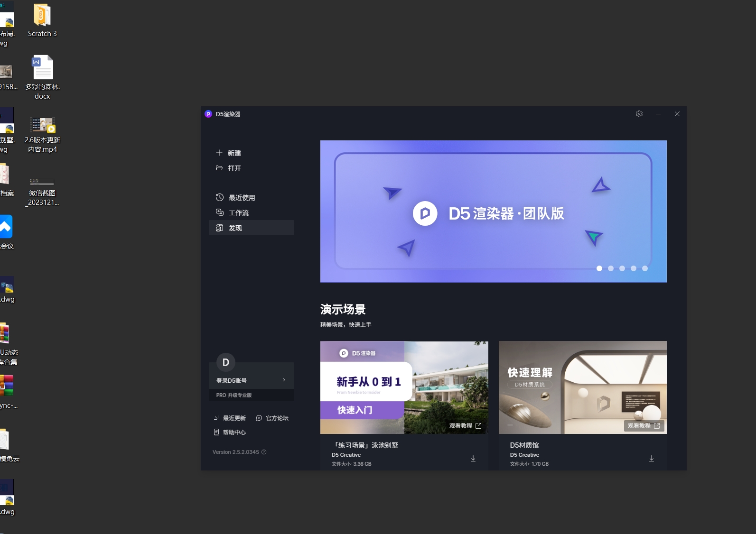Click the version info circle icon
This screenshot has width=756, height=534.
[264, 452]
